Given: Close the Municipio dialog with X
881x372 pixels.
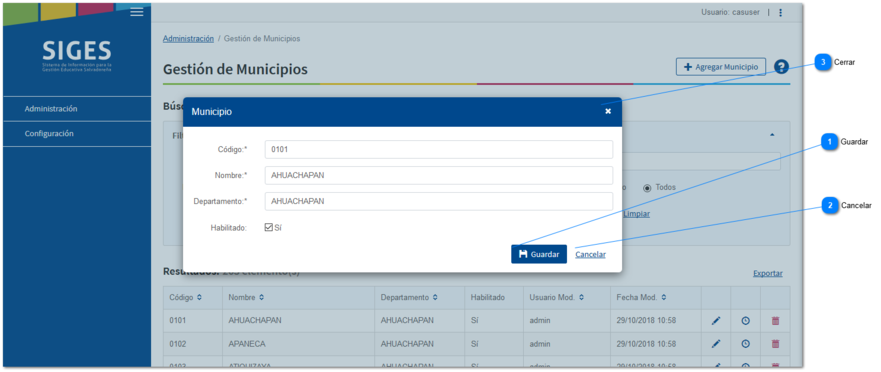Looking at the screenshot, I should point(608,111).
